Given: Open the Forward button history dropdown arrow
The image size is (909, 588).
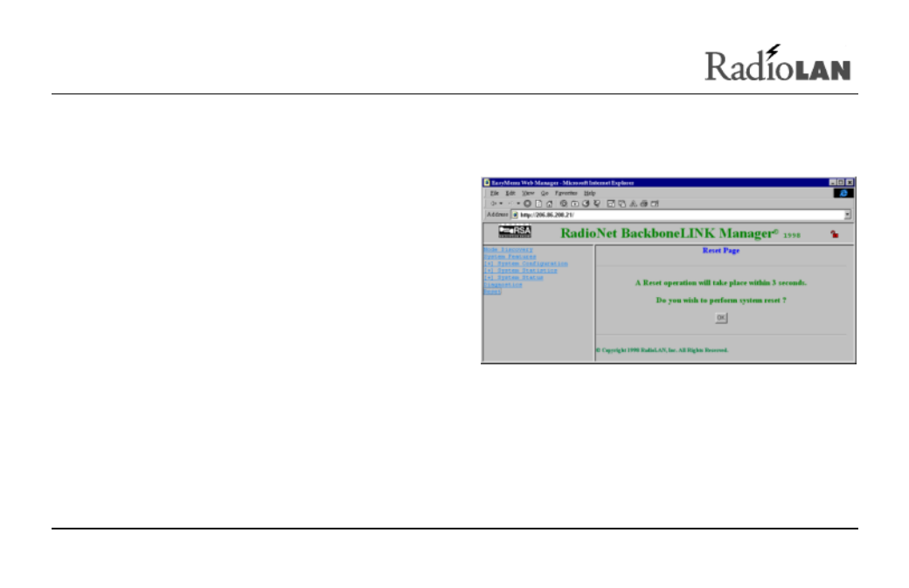Looking at the screenshot, I should (x=518, y=204).
